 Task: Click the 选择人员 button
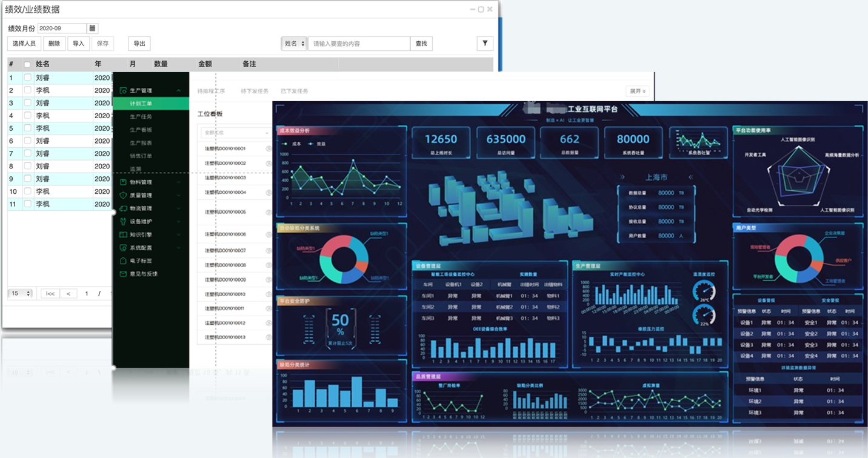click(24, 44)
